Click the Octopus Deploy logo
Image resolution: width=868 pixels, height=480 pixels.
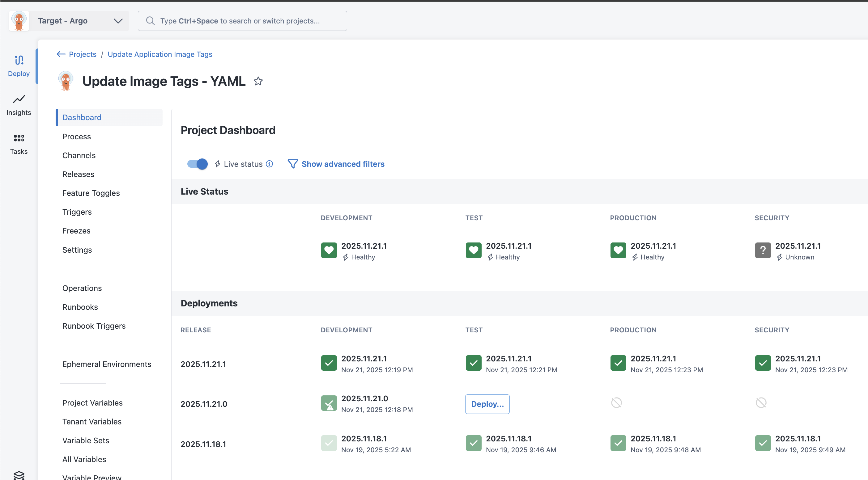coord(19,20)
